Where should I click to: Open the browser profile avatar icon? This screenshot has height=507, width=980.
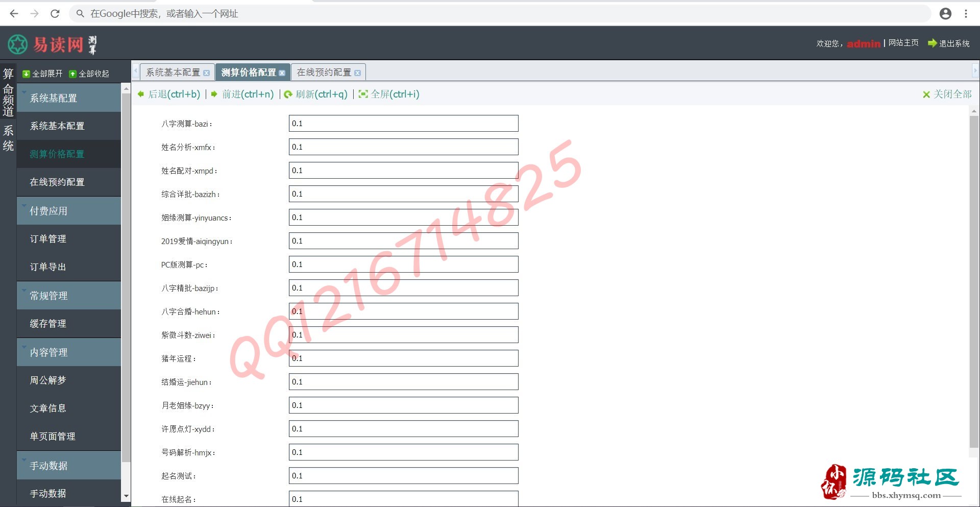click(945, 14)
